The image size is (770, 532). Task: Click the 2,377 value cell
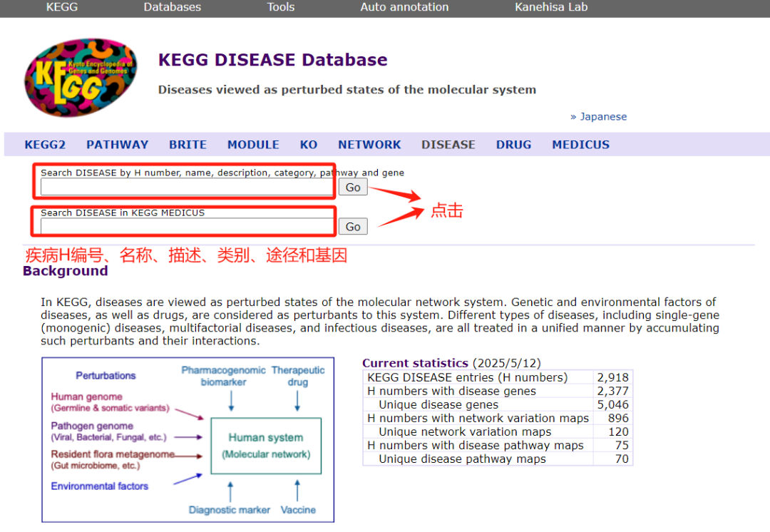click(x=613, y=391)
